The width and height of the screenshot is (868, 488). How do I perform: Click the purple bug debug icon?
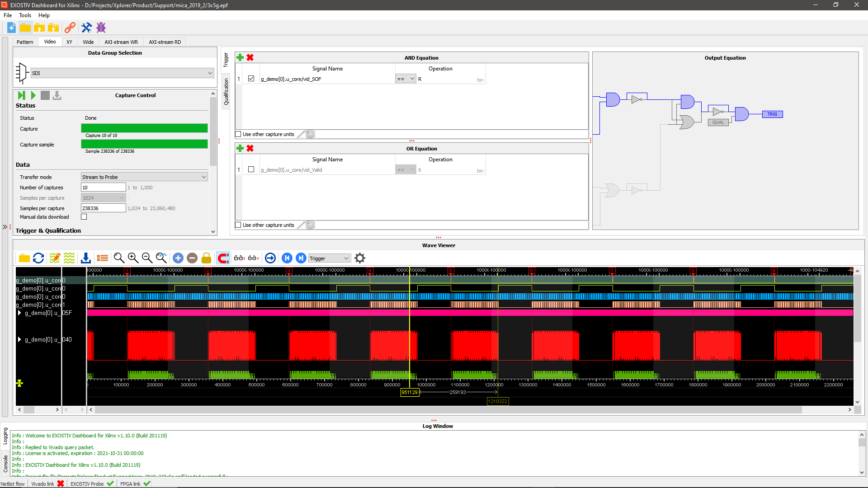pyautogui.click(x=101, y=28)
